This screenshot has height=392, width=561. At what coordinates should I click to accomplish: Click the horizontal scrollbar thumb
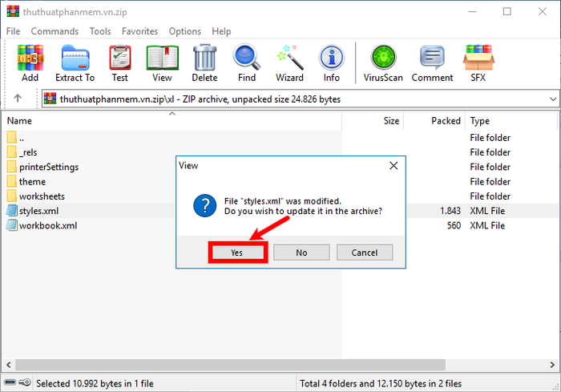pyautogui.click(x=230, y=365)
